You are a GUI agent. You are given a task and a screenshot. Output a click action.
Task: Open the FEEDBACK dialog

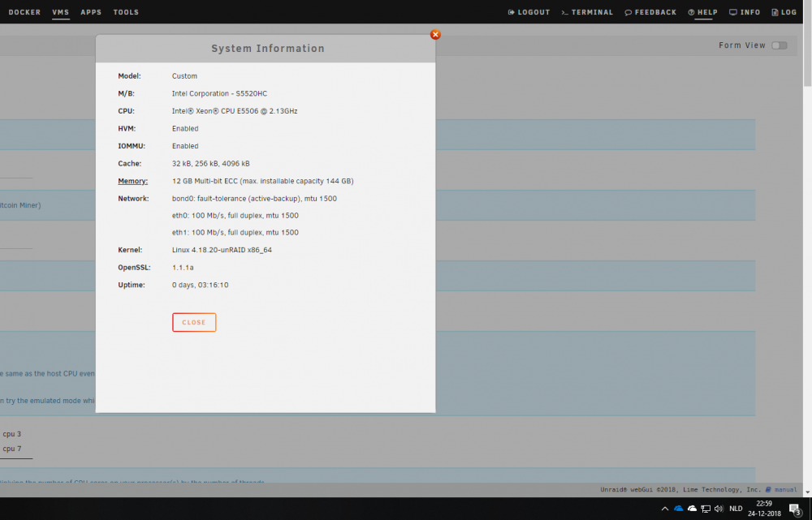tap(650, 12)
